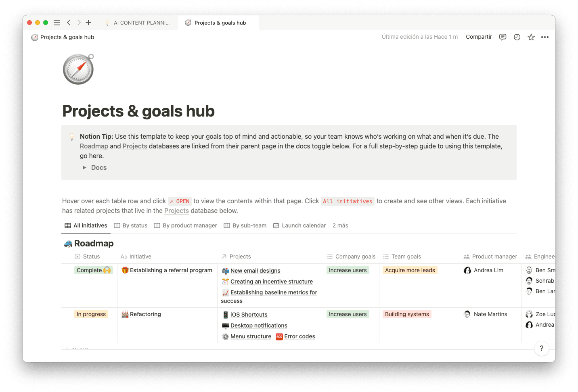Screen dimensions: 578x392
Task: Add a new tab with plus icon
Action: click(x=88, y=23)
